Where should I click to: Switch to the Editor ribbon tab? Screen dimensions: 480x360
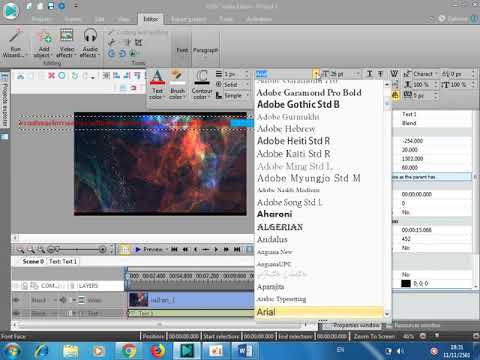(150, 19)
